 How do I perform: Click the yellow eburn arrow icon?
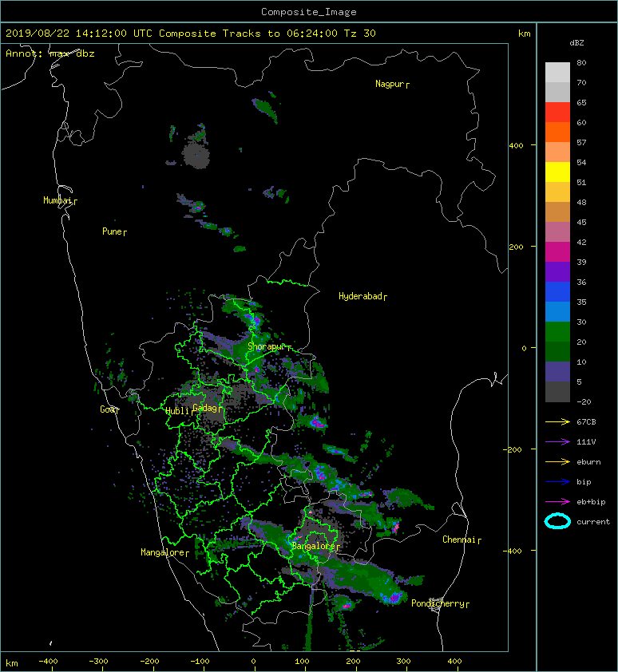coord(557,461)
